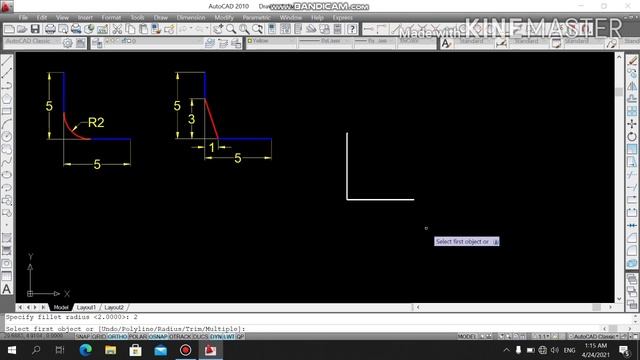
Task: Click the Cut scissors icon
Action: tap(117, 29)
